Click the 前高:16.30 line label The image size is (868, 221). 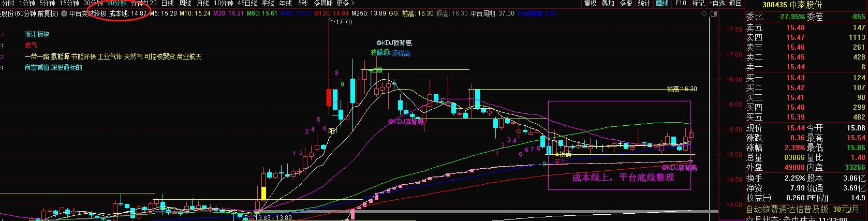682,89
